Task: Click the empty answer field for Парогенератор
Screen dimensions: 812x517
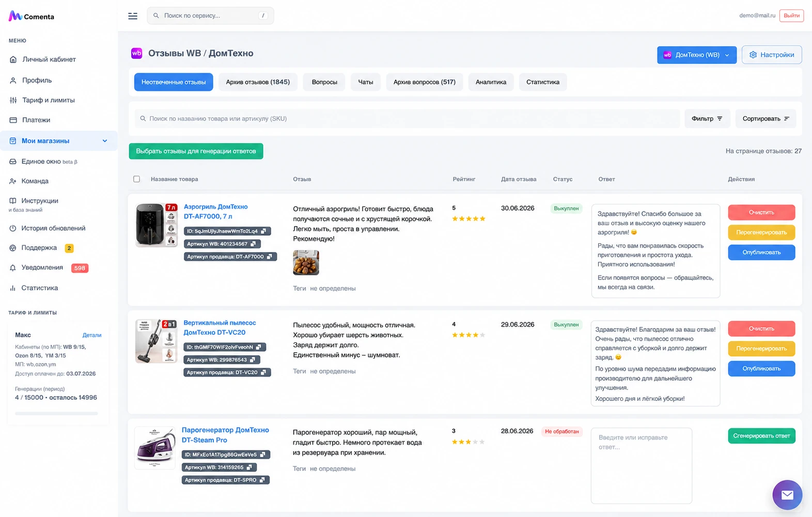Action: (x=641, y=465)
